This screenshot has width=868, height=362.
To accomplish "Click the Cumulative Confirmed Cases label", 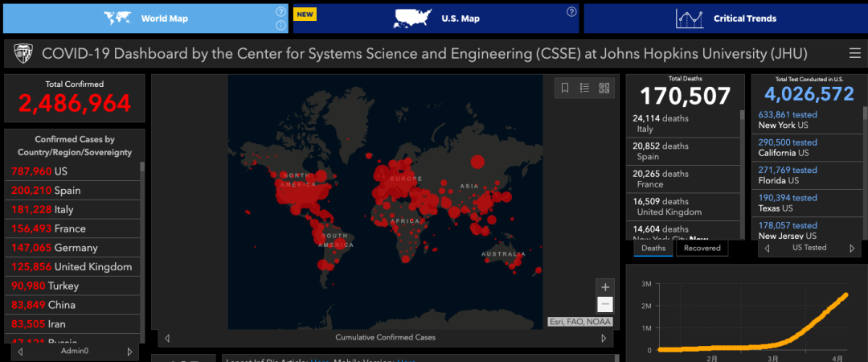I will 385,337.
